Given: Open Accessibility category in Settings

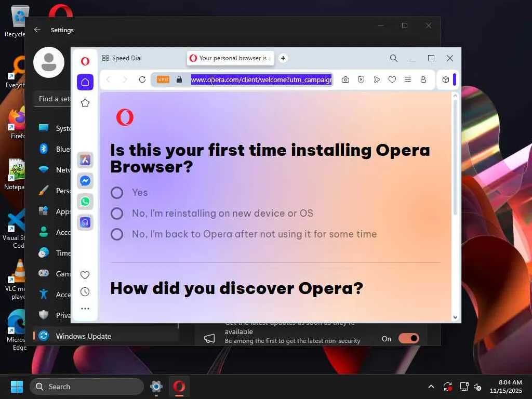Looking at the screenshot, I should pyautogui.click(x=54, y=295).
